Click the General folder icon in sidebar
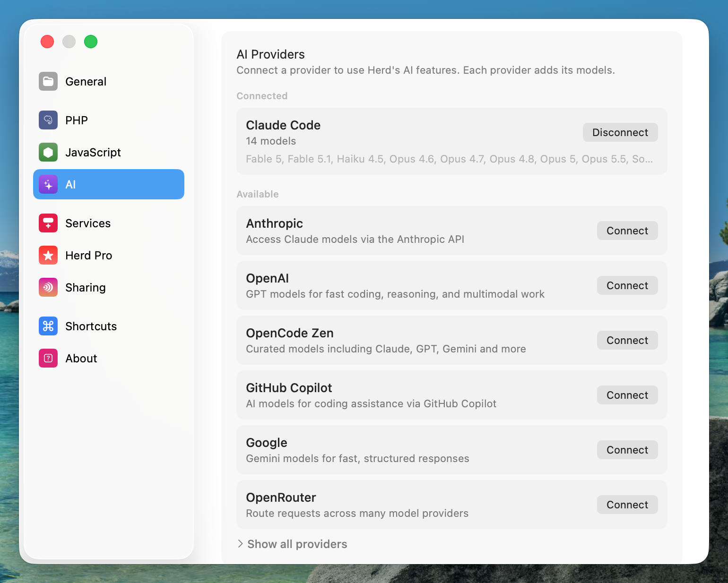Screen dimensions: 728x583 [48, 81]
